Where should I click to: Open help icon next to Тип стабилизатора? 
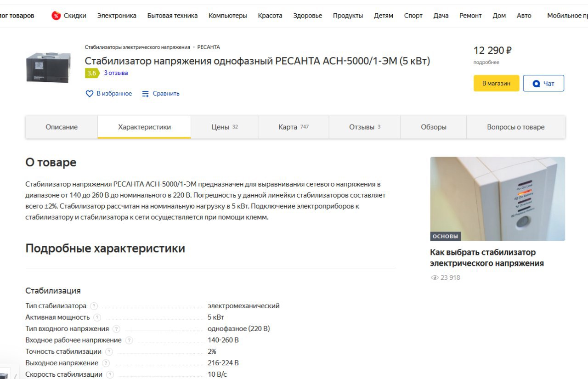tap(94, 306)
